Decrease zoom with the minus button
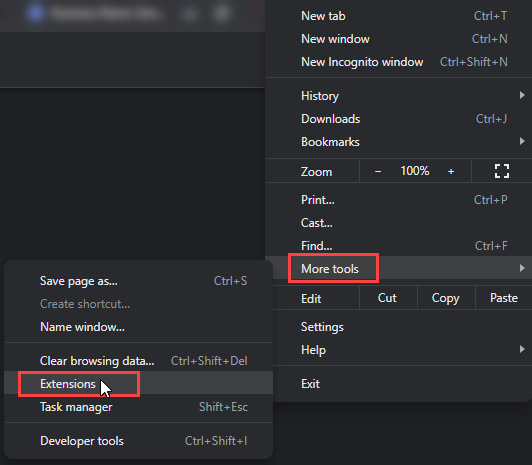Screen dimensions: 532x465 (x=378, y=172)
